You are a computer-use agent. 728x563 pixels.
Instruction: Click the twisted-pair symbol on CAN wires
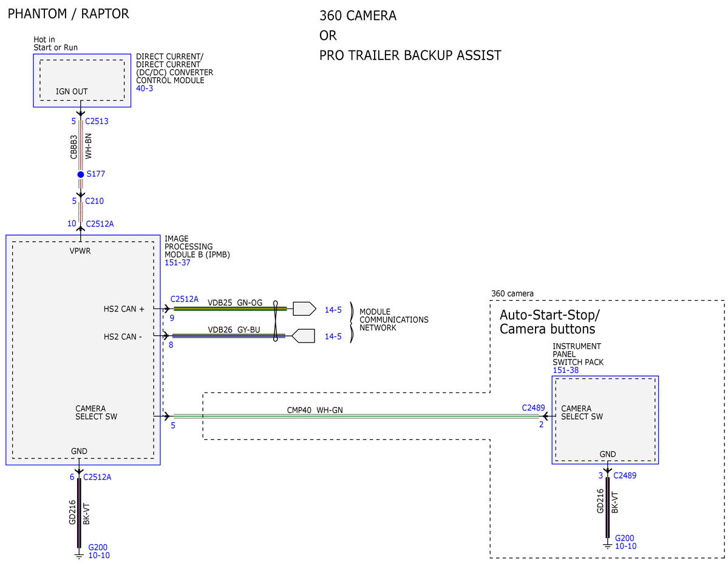[275, 321]
